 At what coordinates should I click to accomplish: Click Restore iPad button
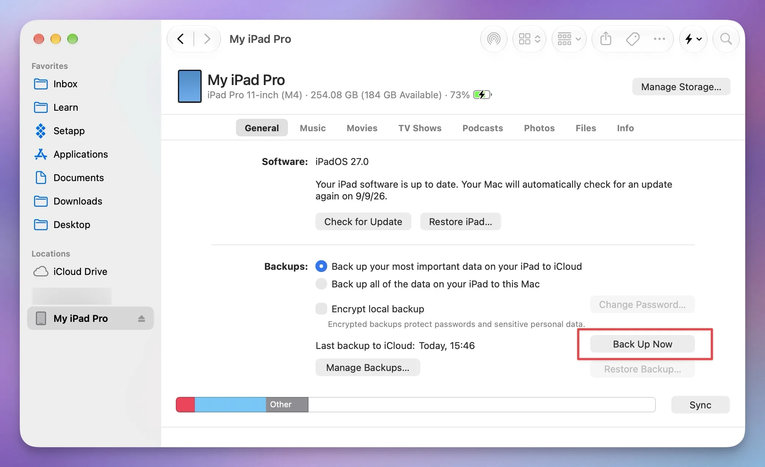(461, 222)
